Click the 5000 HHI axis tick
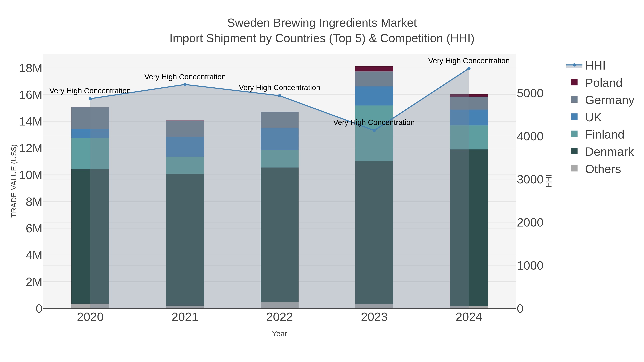The image size is (644, 362). coord(530,93)
